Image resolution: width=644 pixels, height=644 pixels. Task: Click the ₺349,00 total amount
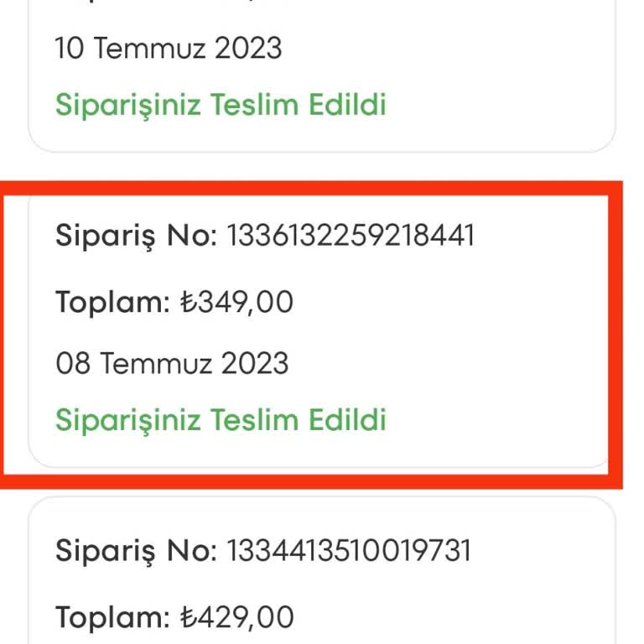click(237, 302)
